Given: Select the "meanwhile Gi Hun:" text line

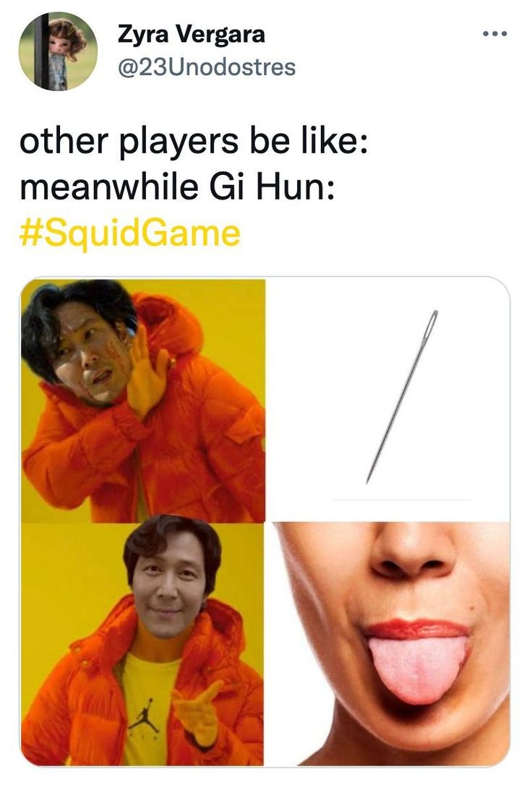Looking at the screenshot, I should pyautogui.click(x=177, y=187).
